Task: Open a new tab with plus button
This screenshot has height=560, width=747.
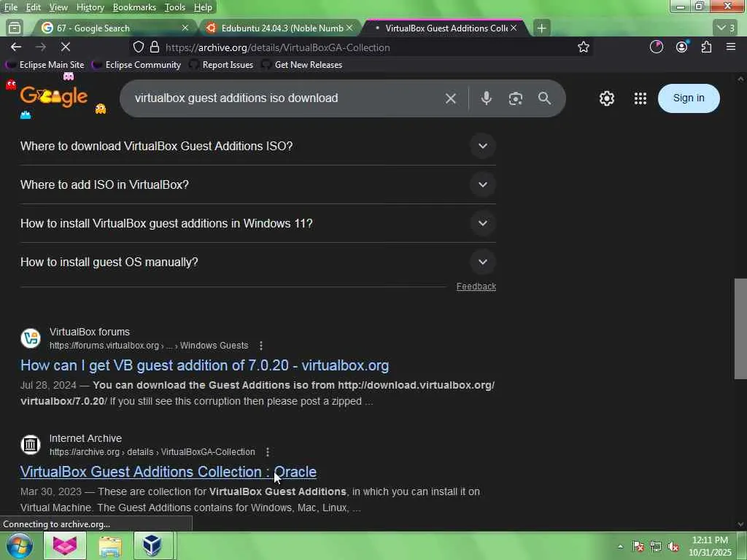Action: tap(541, 28)
